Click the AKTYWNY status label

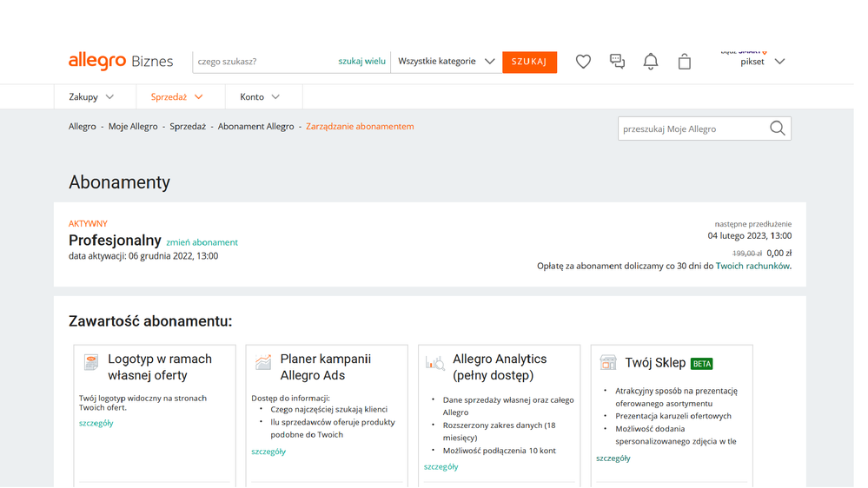(x=88, y=223)
